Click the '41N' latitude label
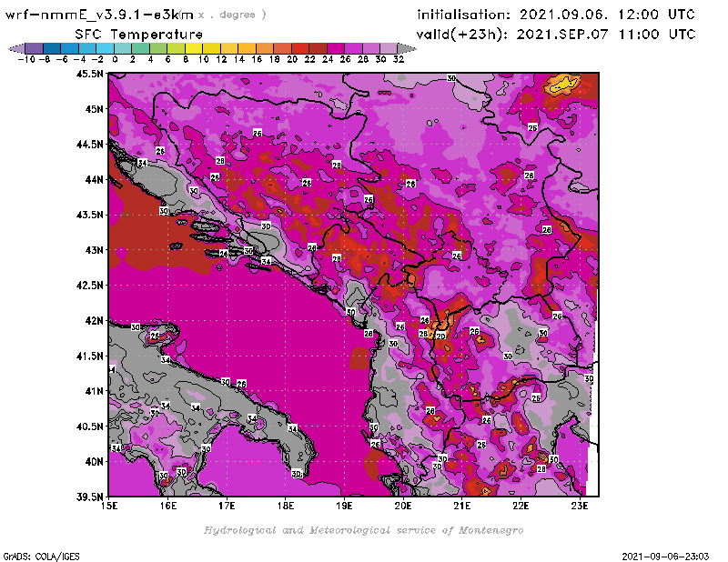The height and width of the screenshot is (562, 728). tap(95, 391)
